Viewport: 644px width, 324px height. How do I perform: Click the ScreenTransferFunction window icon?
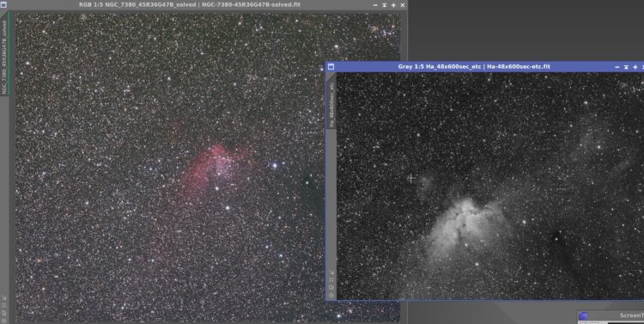tap(583, 315)
